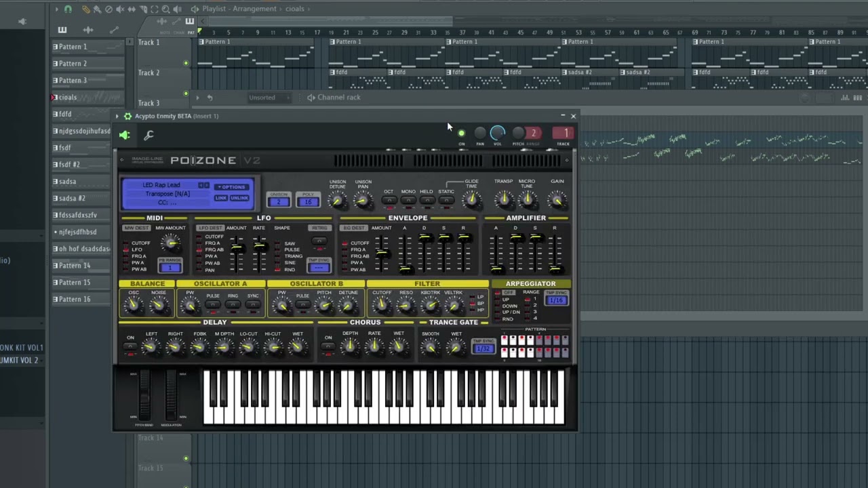868x488 pixels.
Task: Click the wrapper VOL knob
Action: 497,133
